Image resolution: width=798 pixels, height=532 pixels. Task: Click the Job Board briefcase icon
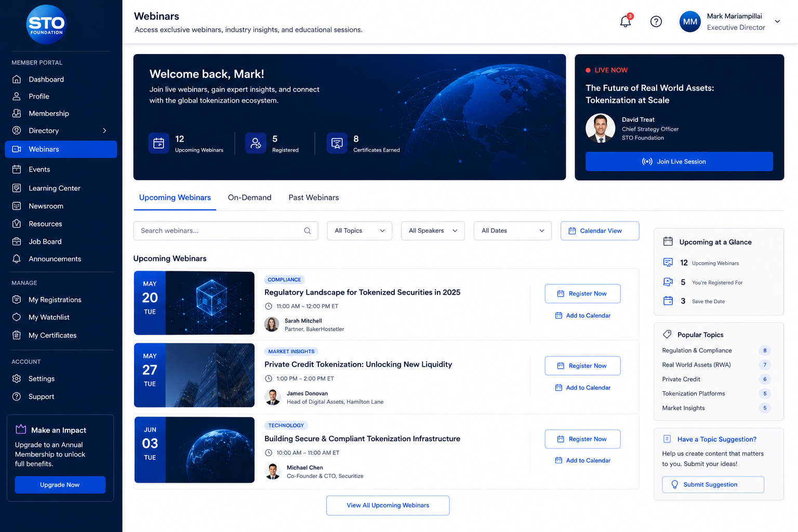click(17, 242)
